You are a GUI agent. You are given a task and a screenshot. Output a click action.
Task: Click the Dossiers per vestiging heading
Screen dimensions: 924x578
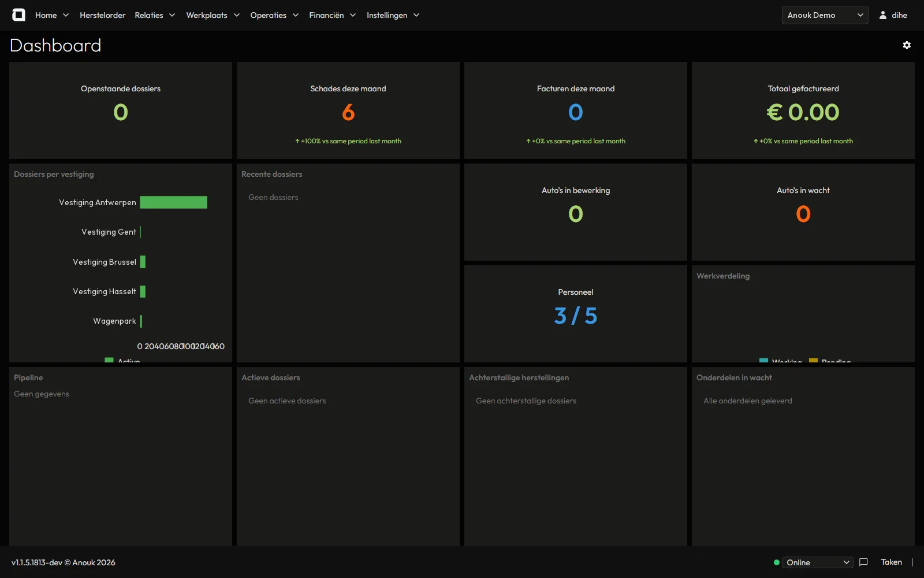pos(54,174)
